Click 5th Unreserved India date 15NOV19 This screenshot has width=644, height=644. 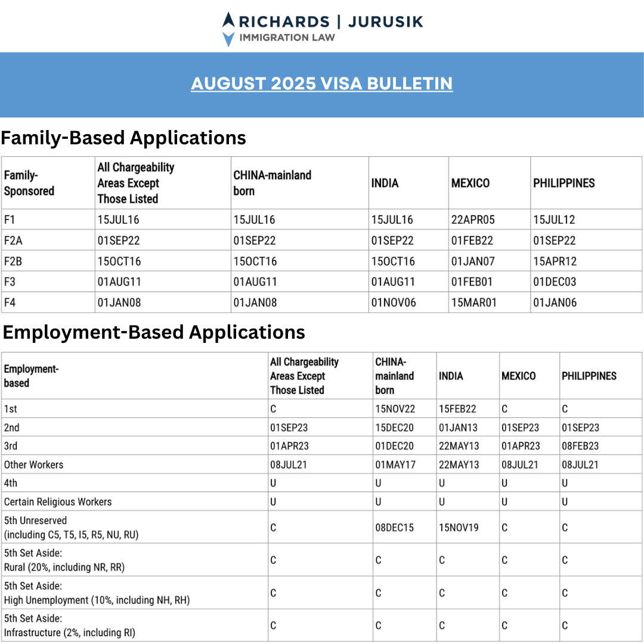[459, 528]
